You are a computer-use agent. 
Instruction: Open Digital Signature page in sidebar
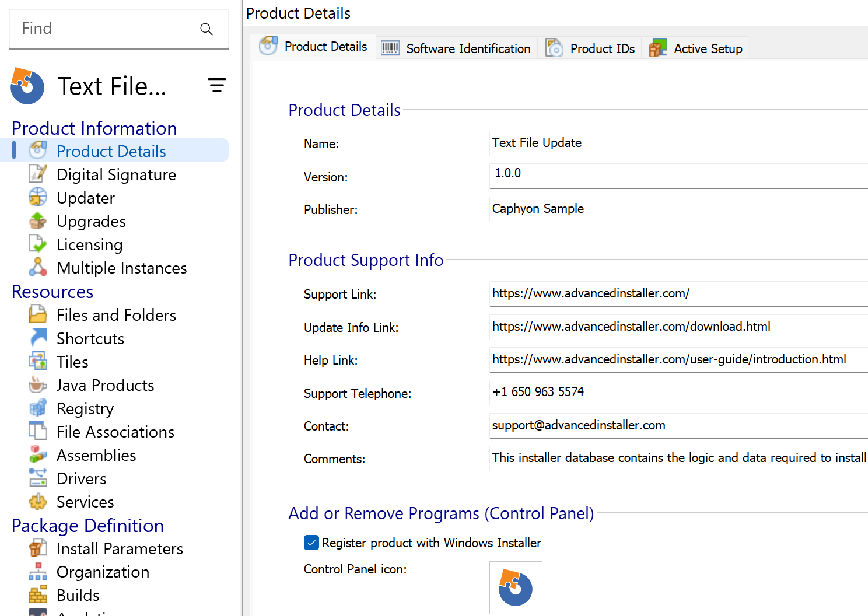(116, 174)
